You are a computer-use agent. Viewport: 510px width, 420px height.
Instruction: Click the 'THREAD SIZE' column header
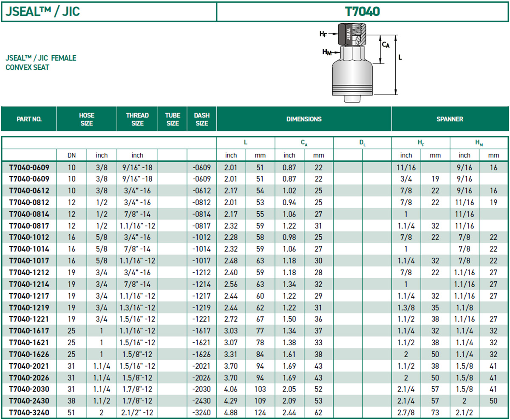[x=137, y=119]
